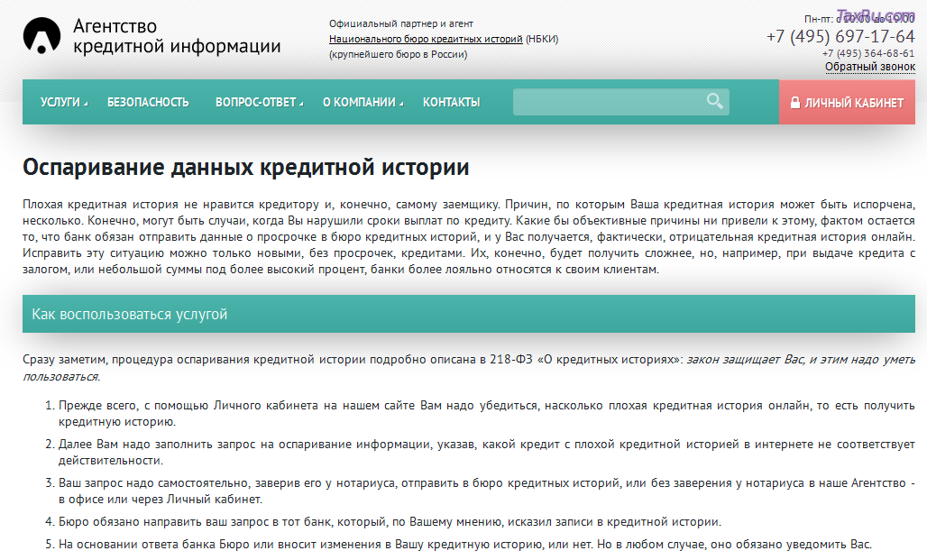Click the TaxRu.com watermark logo
Image resolution: width=927 pixels, height=560 pixels.
pos(875,14)
